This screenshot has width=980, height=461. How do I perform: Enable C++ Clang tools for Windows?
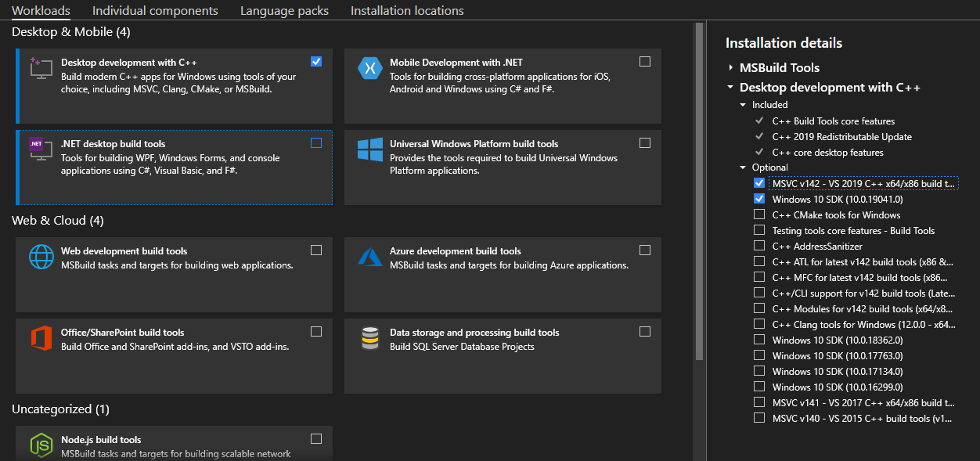click(x=759, y=324)
